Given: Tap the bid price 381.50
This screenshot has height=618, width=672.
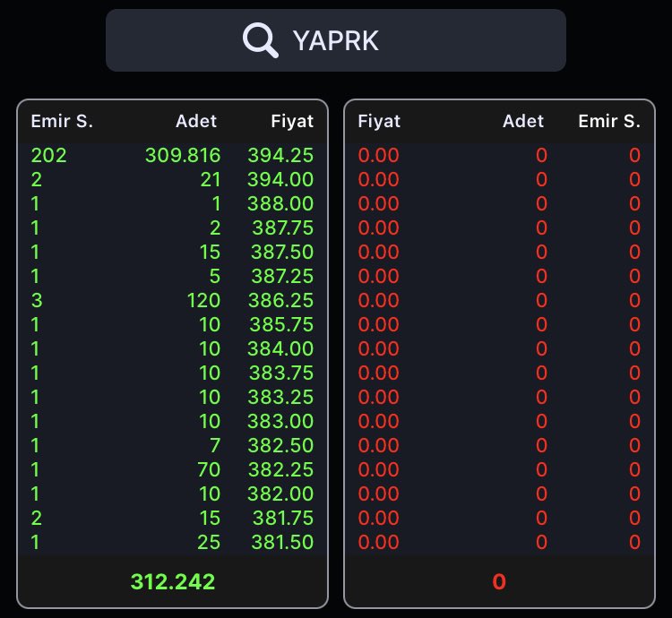Looking at the screenshot, I should pyautogui.click(x=282, y=542).
